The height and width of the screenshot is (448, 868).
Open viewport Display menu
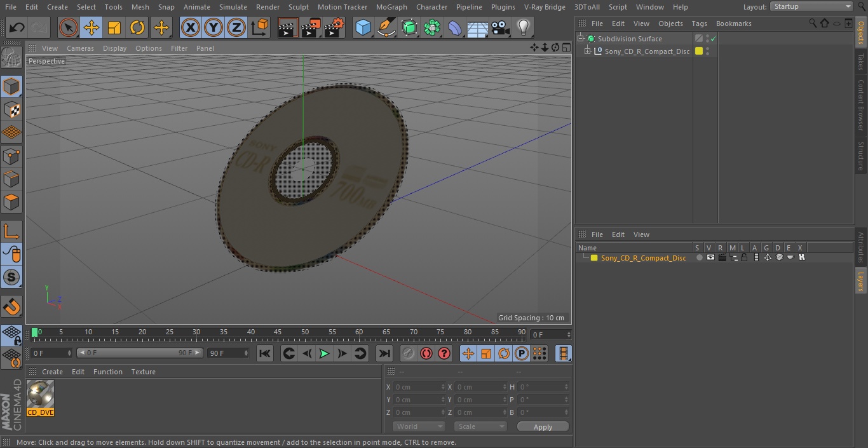pos(114,48)
